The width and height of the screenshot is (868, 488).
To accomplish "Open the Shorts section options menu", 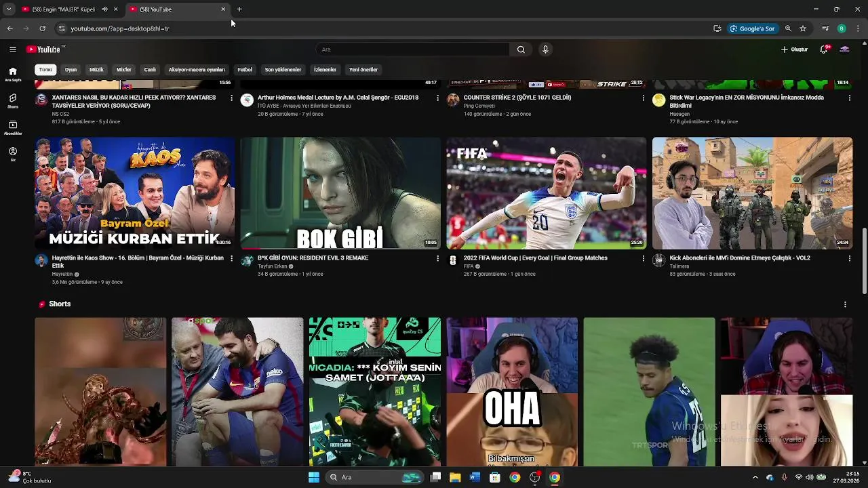I will tap(845, 304).
